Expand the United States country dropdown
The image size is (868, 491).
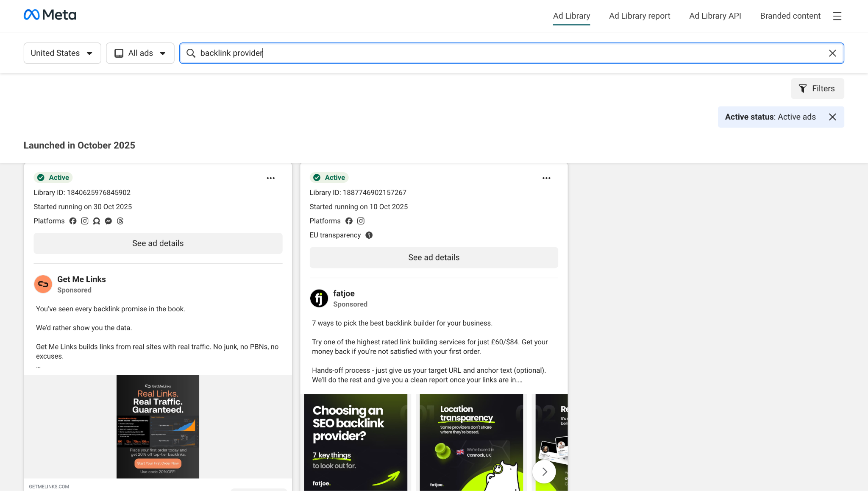pos(62,53)
